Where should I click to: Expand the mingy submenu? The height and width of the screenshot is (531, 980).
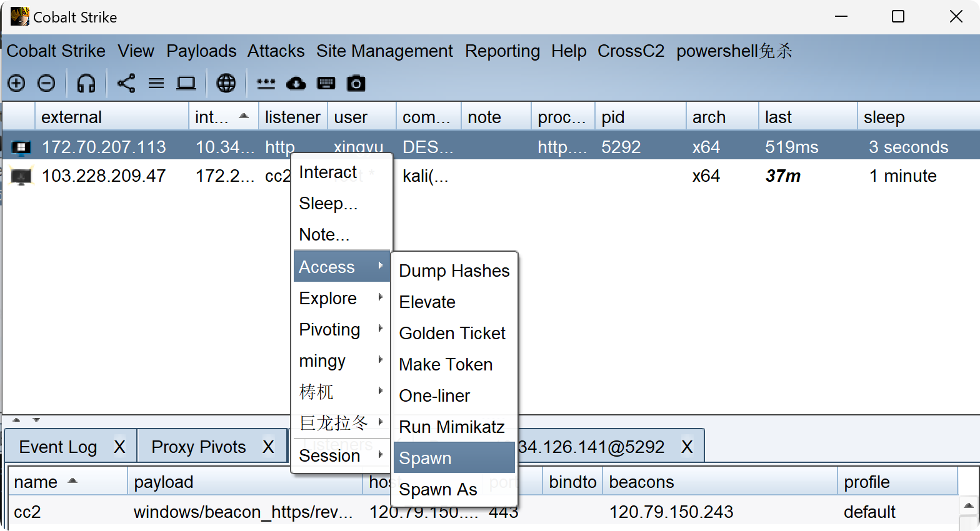point(342,360)
